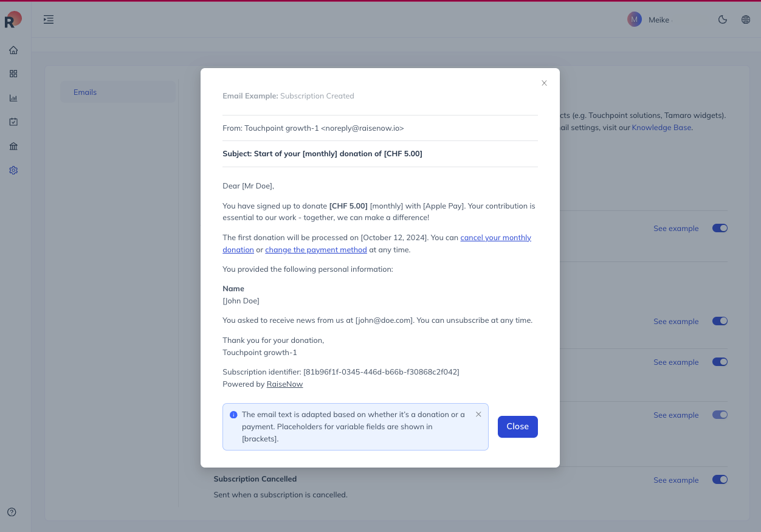761x532 pixels.
Task: Open the bank building icon in sidebar
Action: pyautogui.click(x=13, y=146)
